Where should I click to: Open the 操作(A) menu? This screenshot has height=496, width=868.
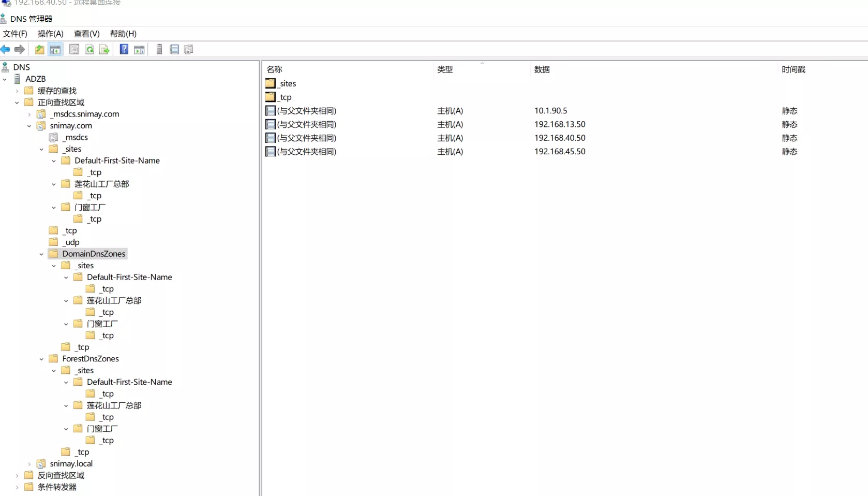[x=50, y=34]
